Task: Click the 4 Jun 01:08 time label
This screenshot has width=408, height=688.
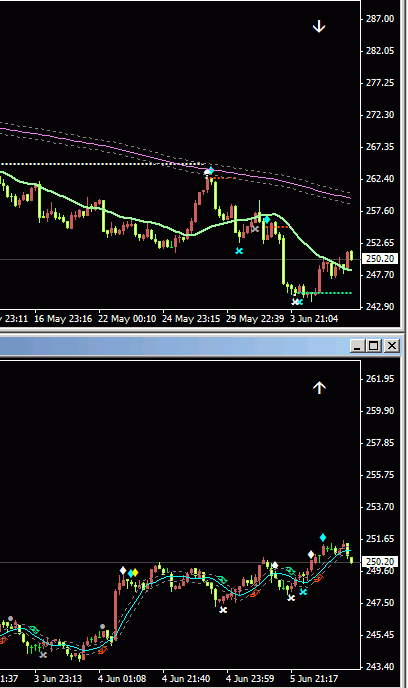Action: [122, 679]
